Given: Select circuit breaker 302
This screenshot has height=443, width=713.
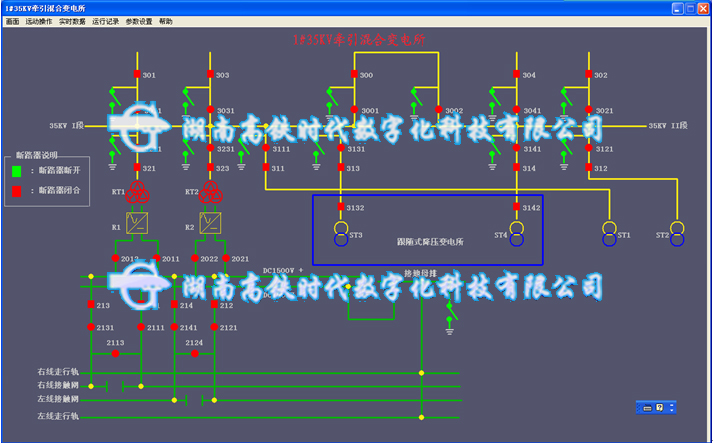Looking at the screenshot, I should 589,74.
